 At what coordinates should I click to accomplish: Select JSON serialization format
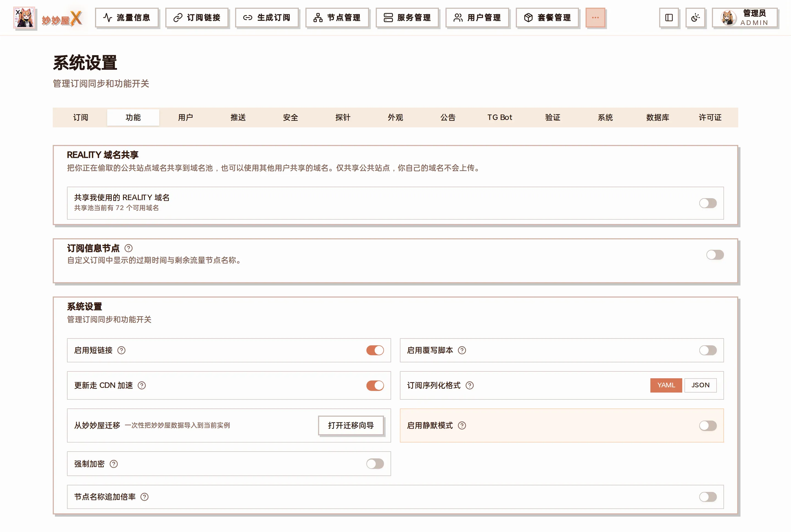(700, 385)
